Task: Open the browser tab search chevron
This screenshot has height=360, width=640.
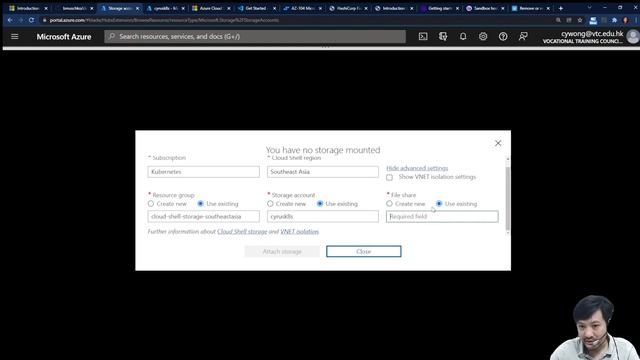Action: [589, 8]
